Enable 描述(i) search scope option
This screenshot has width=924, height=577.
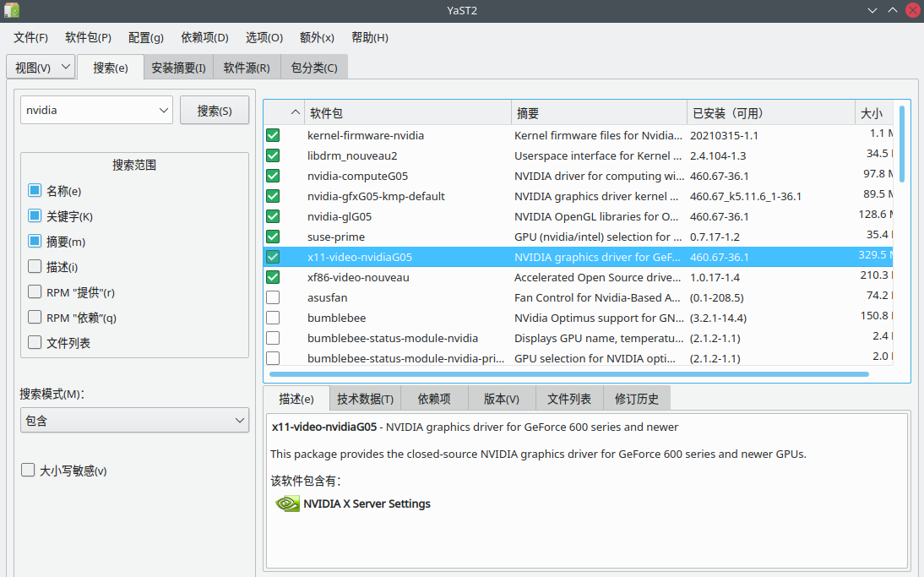(x=35, y=266)
